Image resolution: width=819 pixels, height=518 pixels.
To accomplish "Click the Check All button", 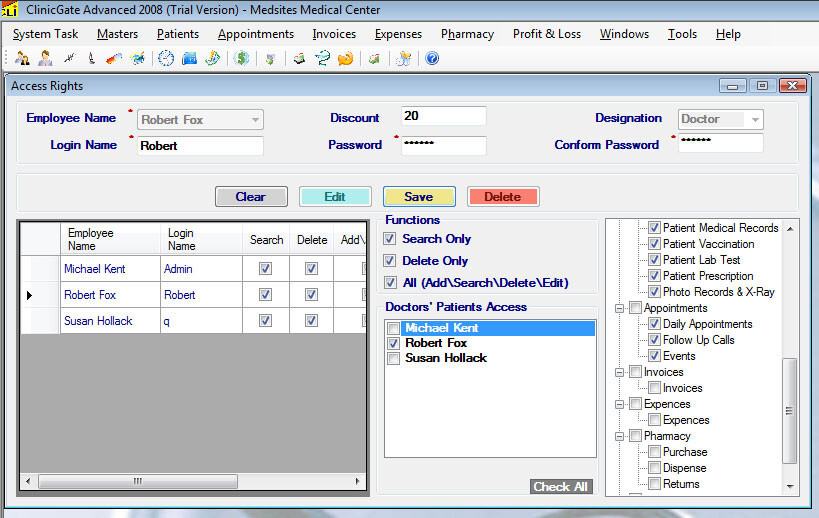I will pyautogui.click(x=561, y=487).
